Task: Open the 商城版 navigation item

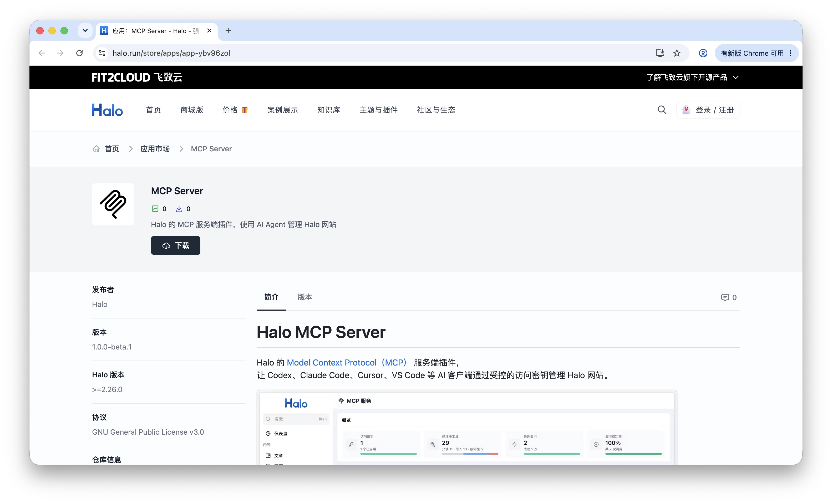Action: tap(192, 110)
